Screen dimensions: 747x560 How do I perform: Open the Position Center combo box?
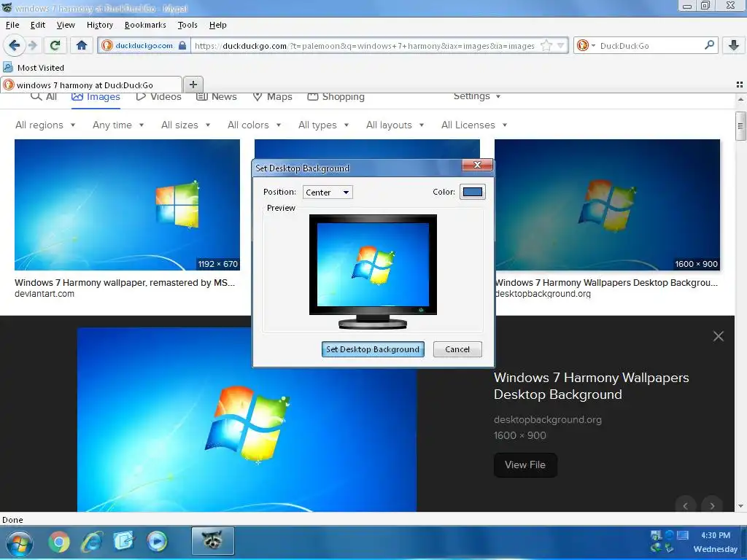[x=328, y=192]
